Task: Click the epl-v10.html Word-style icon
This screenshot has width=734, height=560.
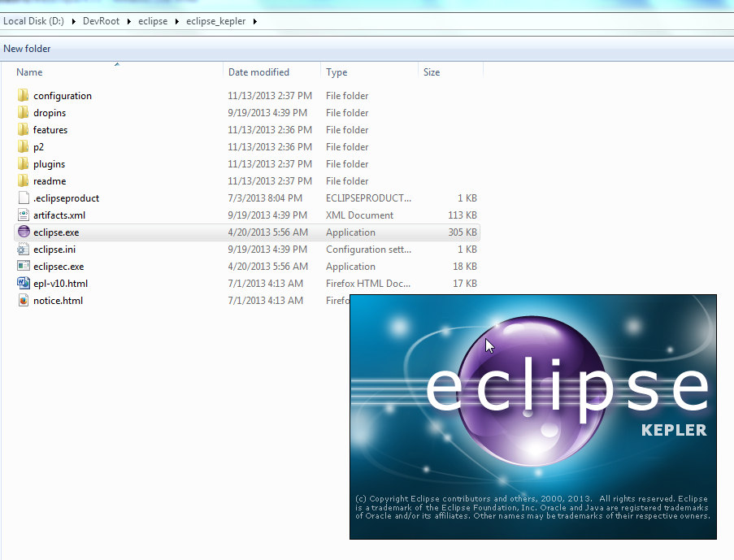Action: point(24,284)
